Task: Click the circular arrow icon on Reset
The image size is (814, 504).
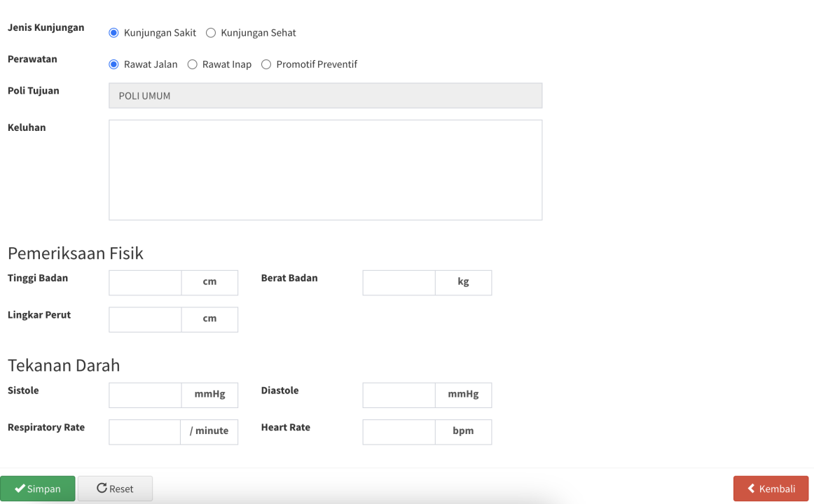Action: [x=102, y=489]
